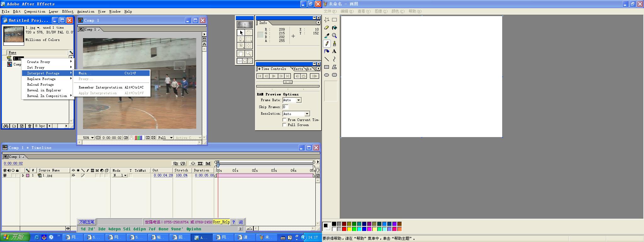644x242 pixels.
Task: Select the Rotation tool in After Effects tools
Action: 248,32
